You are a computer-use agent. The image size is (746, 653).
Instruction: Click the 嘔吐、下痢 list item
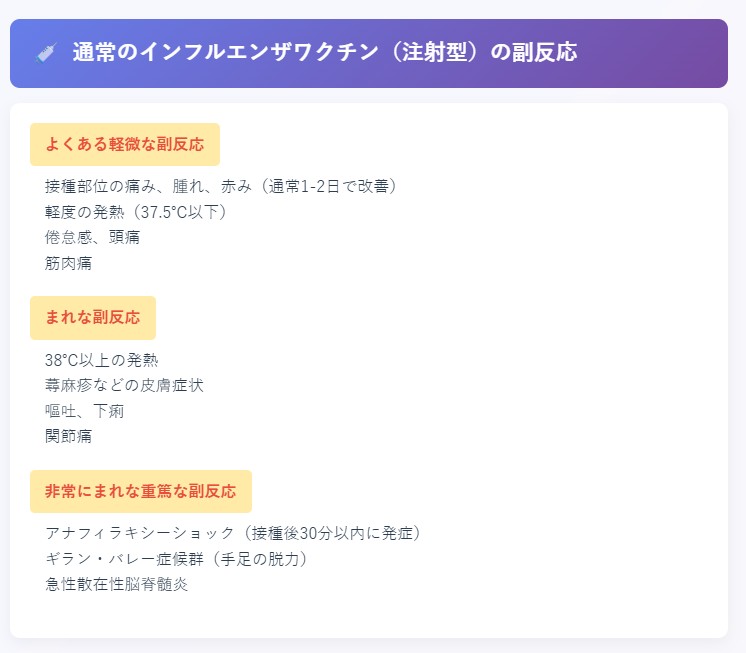[85, 410]
